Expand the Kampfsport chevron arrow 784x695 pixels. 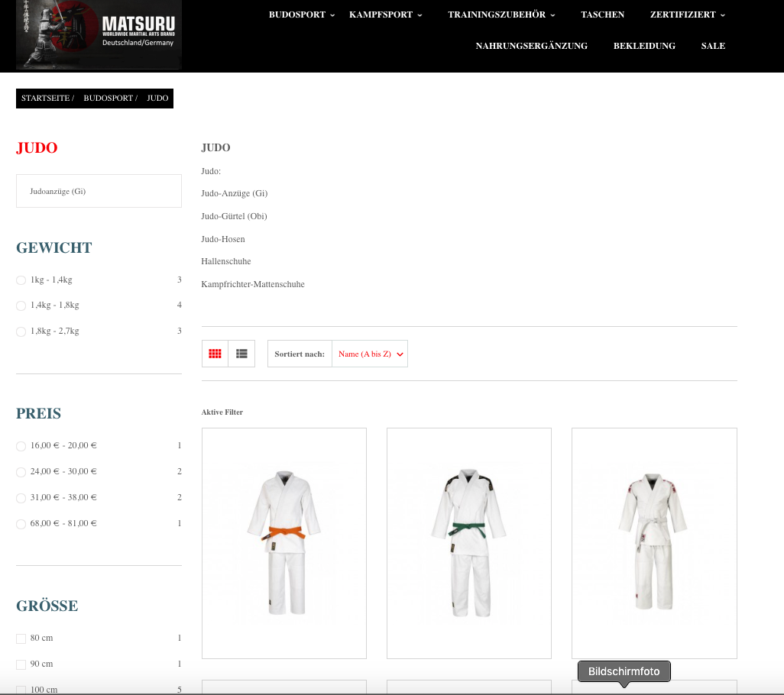pos(420,15)
